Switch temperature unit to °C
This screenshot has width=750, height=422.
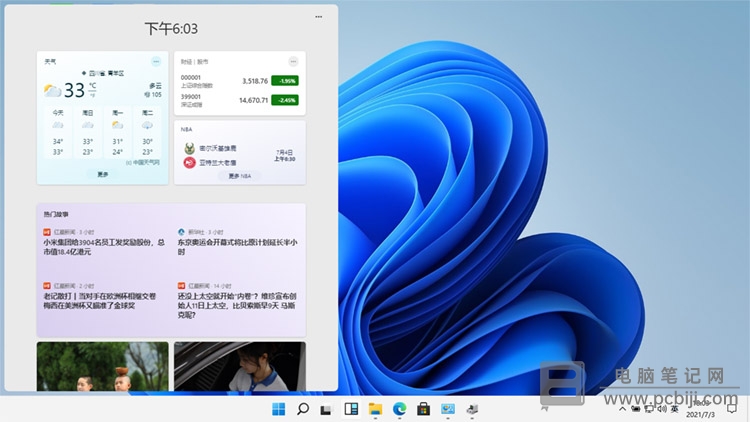92,86
